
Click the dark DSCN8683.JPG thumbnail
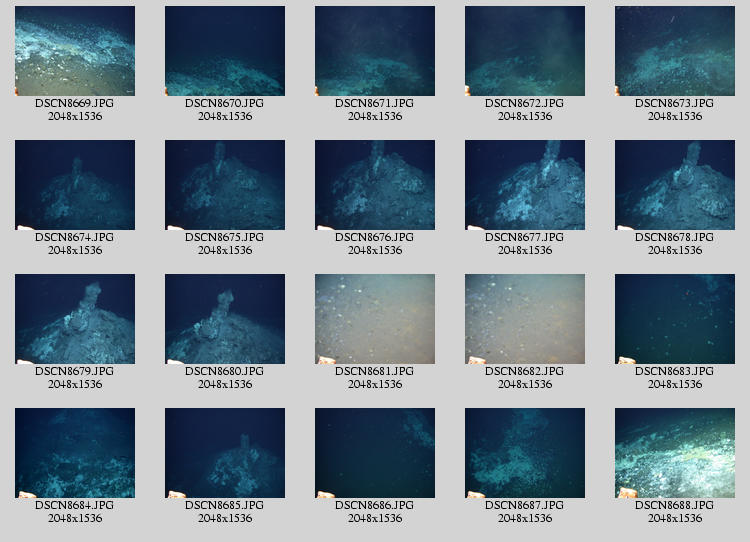(675, 319)
